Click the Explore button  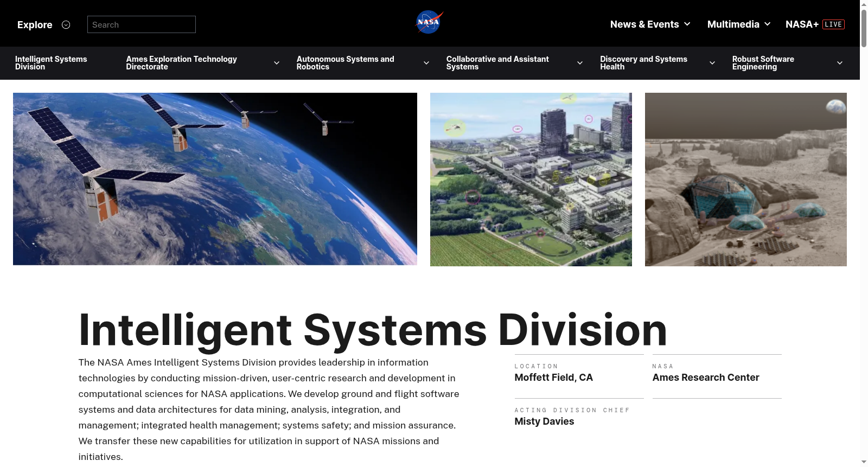click(x=35, y=25)
